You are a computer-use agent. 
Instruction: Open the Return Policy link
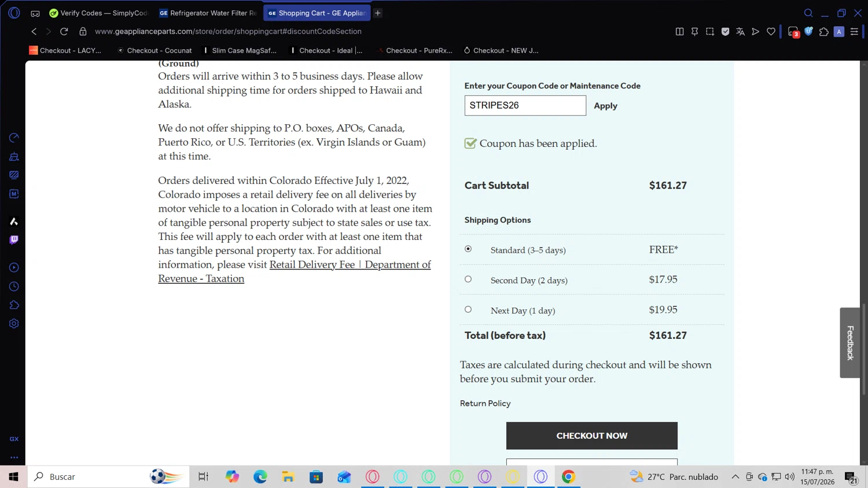pos(485,403)
